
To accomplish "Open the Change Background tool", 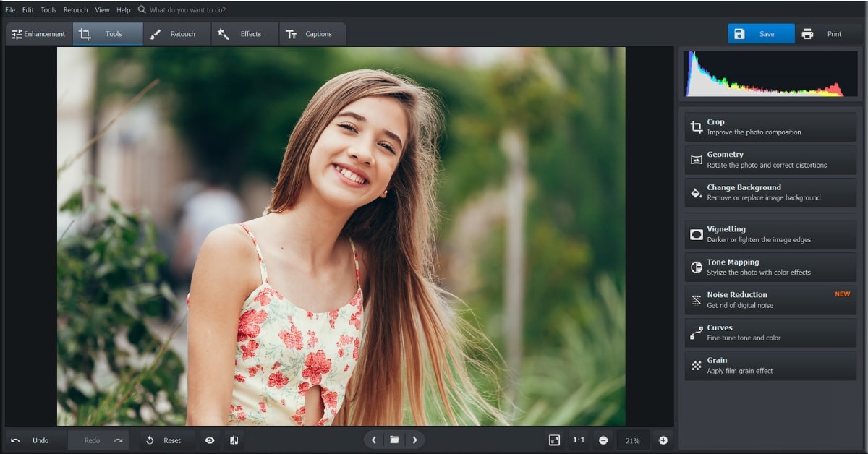I will coord(770,192).
